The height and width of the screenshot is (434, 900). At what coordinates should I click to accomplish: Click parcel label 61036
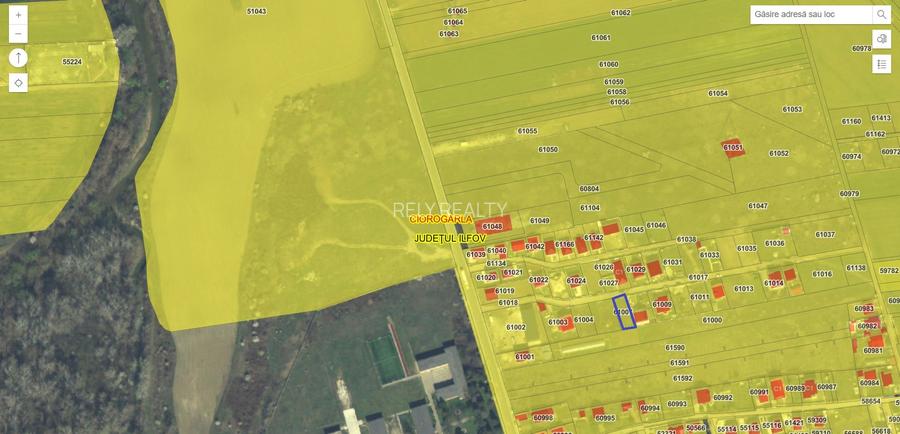[x=774, y=243]
